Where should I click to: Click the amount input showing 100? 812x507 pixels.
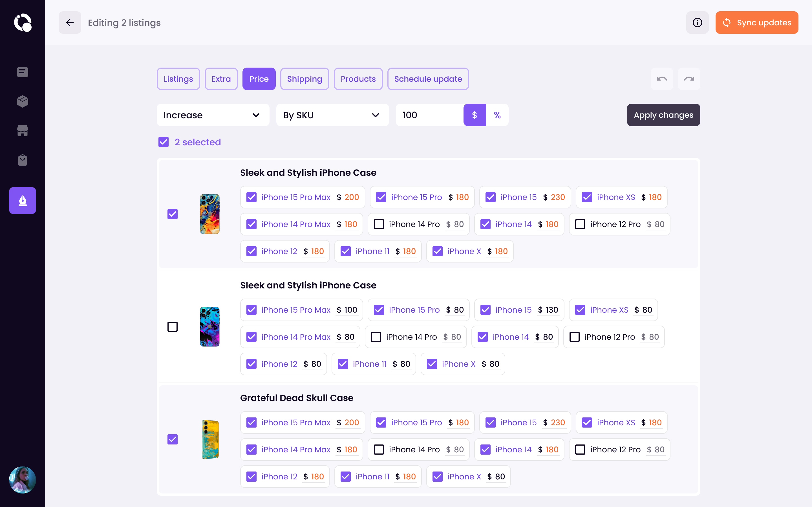tap(429, 115)
